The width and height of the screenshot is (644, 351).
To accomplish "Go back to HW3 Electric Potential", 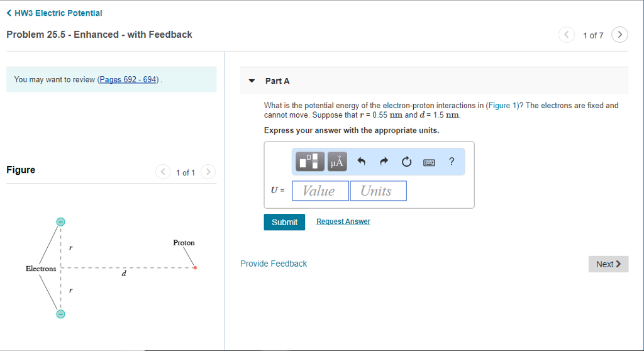I will [x=54, y=13].
